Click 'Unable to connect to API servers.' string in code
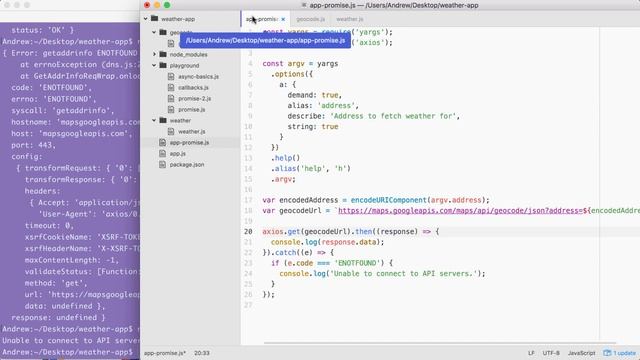 pos(403,273)
